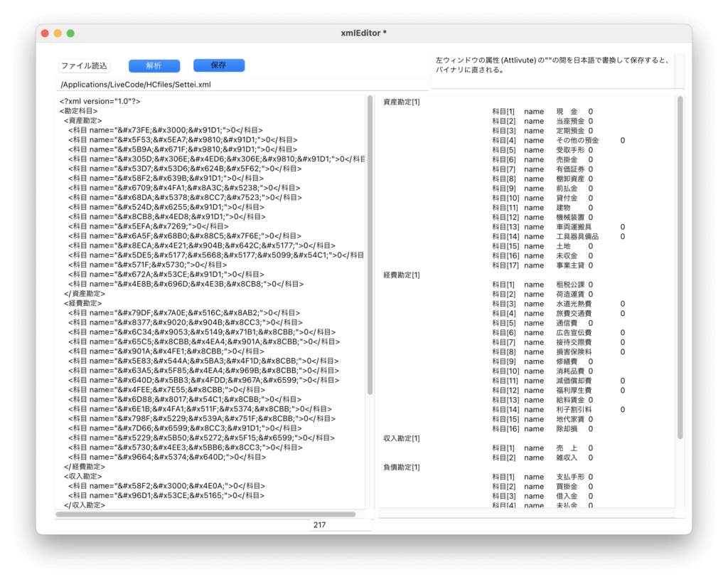Screen dimensions: 728x582
Task: Select the 負債勘定[1] node in tree
Action: (x=402, y=467)
